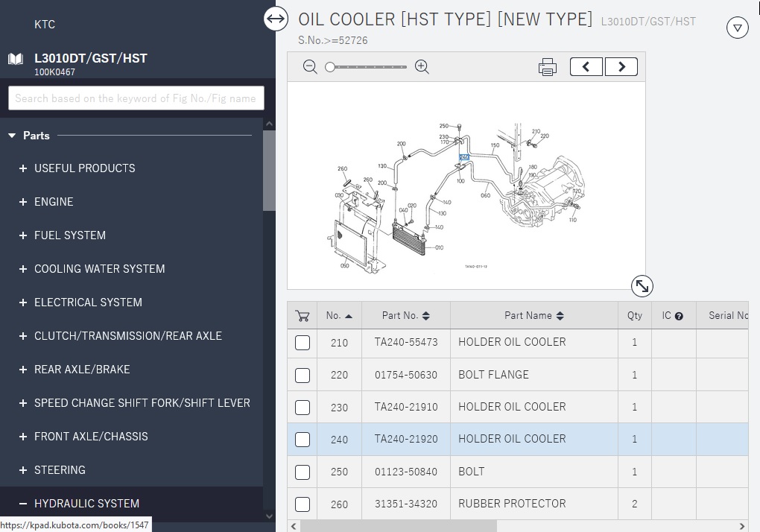Screen dimensions: 760x532
Task: Go to previous figure arrow button
Action: [586, 67]
